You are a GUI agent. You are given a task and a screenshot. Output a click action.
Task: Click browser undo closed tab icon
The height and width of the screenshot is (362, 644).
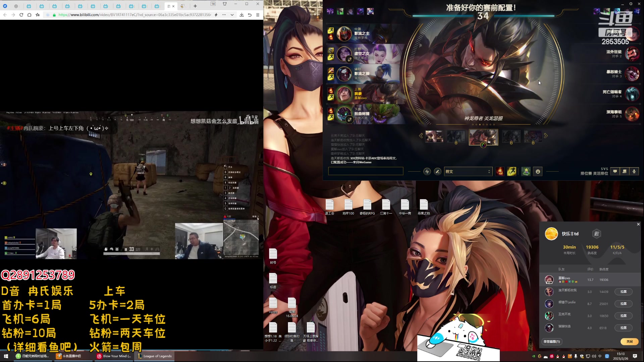click(250, 15)
